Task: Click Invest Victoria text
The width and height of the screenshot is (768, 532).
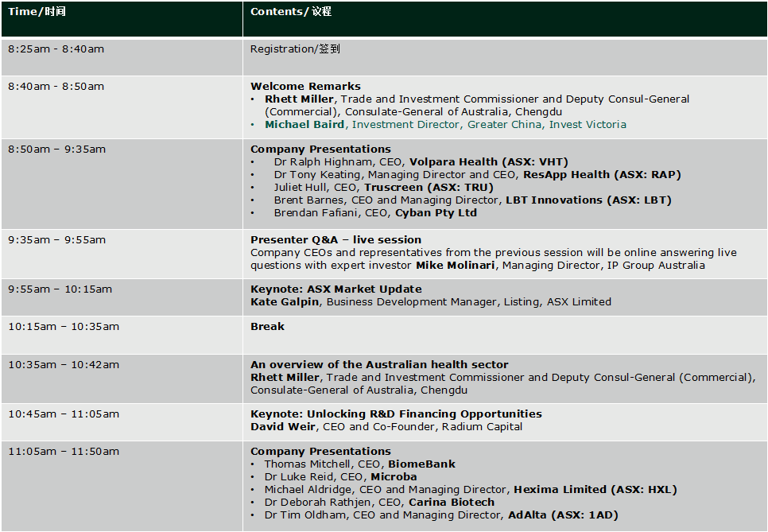Action: 588,124
